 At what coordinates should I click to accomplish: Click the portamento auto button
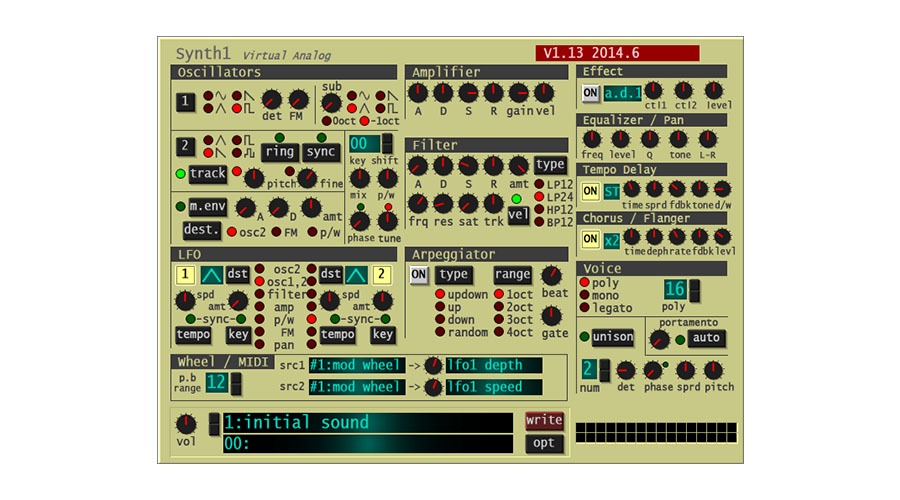pos(706,338)
